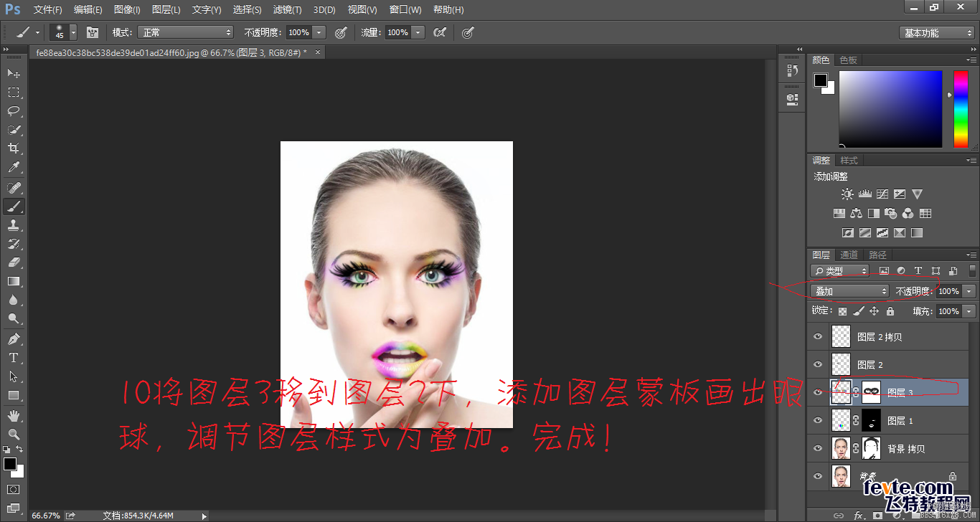Hide the 背景 拷贝 layer

coord(818,448)
